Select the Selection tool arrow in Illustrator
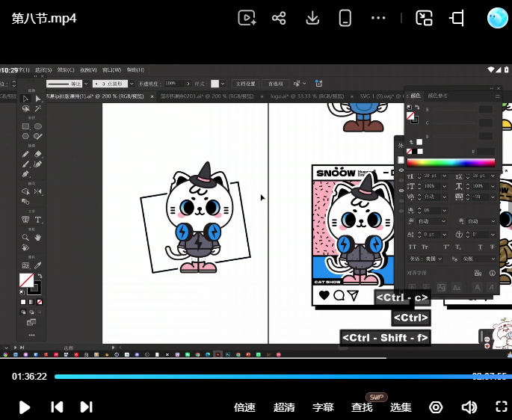Viewport: 512px width, 420px height. click(x=25, y=99)
